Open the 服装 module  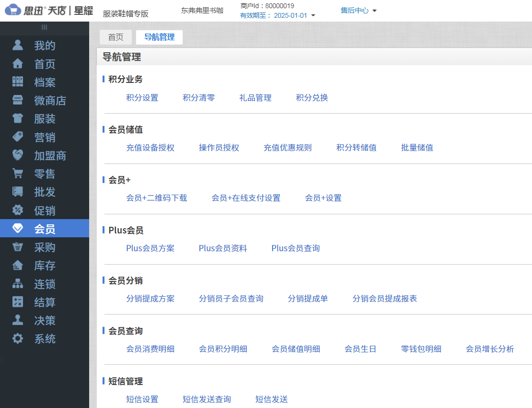click(44, 118)
